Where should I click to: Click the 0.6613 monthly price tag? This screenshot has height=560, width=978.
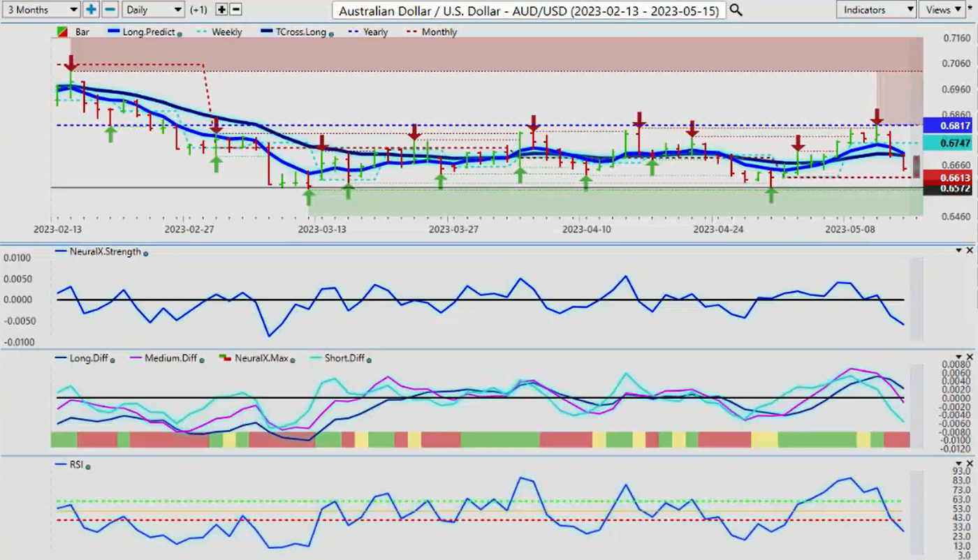(x=947, y=179)
